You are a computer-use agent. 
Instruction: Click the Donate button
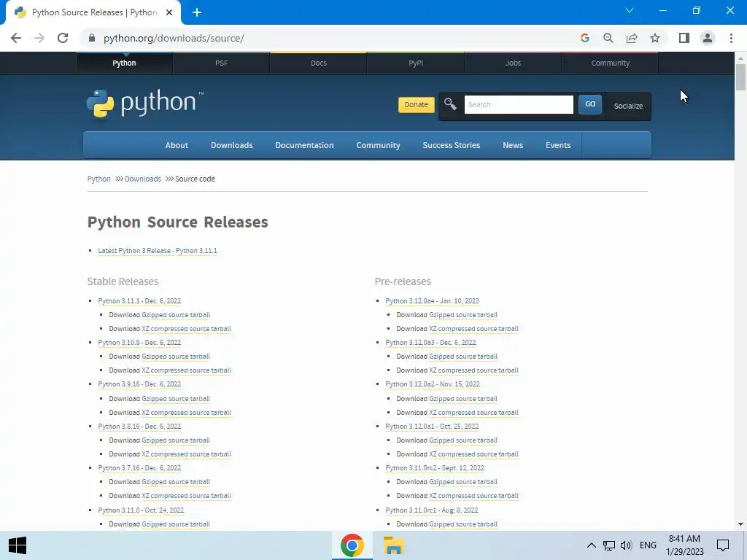(x=417, y=105)
